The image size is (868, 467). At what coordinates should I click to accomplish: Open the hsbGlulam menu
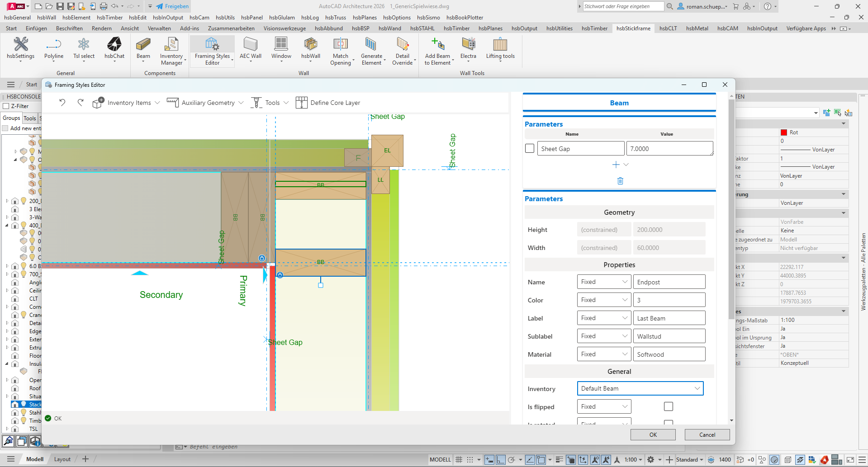click(x=282, y=18)
